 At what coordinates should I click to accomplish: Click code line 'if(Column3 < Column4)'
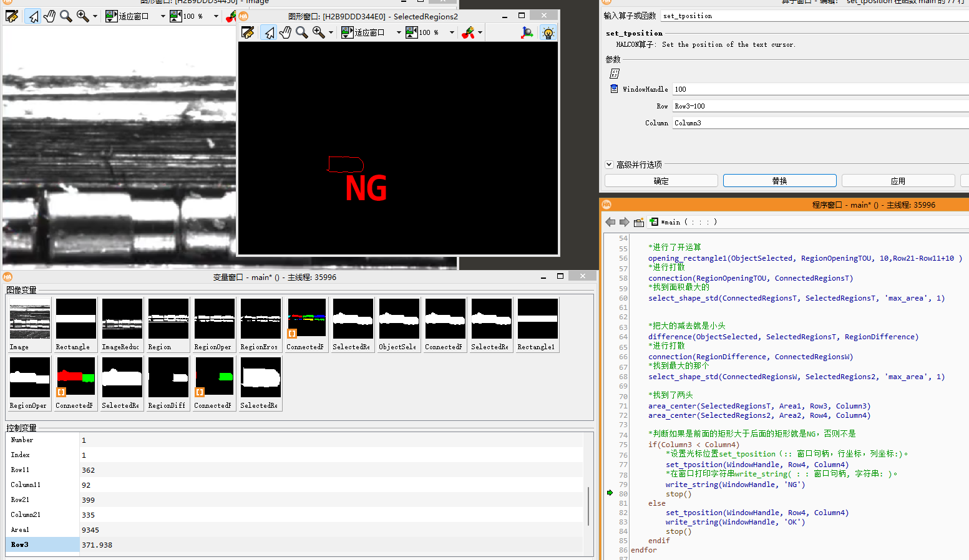[x=694, y=445]
